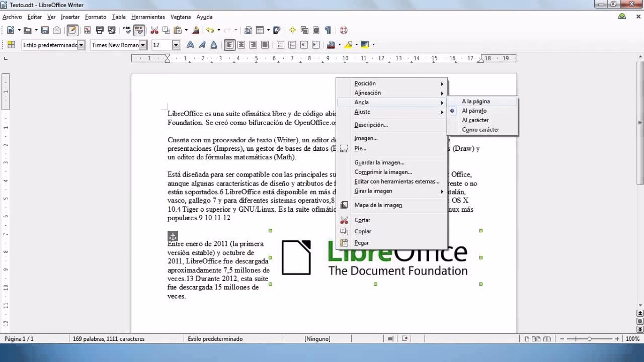Open the Hyperlink dialog icon
Viewport: 644px width, 362px height.
click(x=249, y=30)
